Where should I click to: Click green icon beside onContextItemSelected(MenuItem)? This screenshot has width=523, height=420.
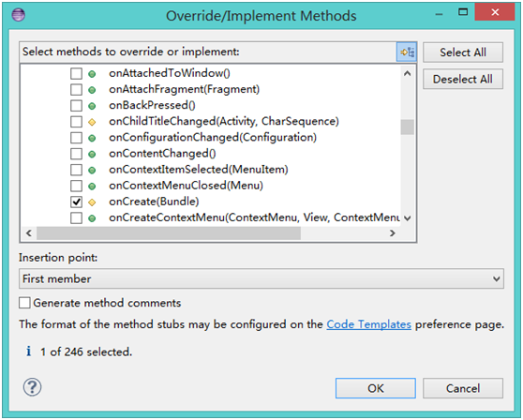coord(92,170)
